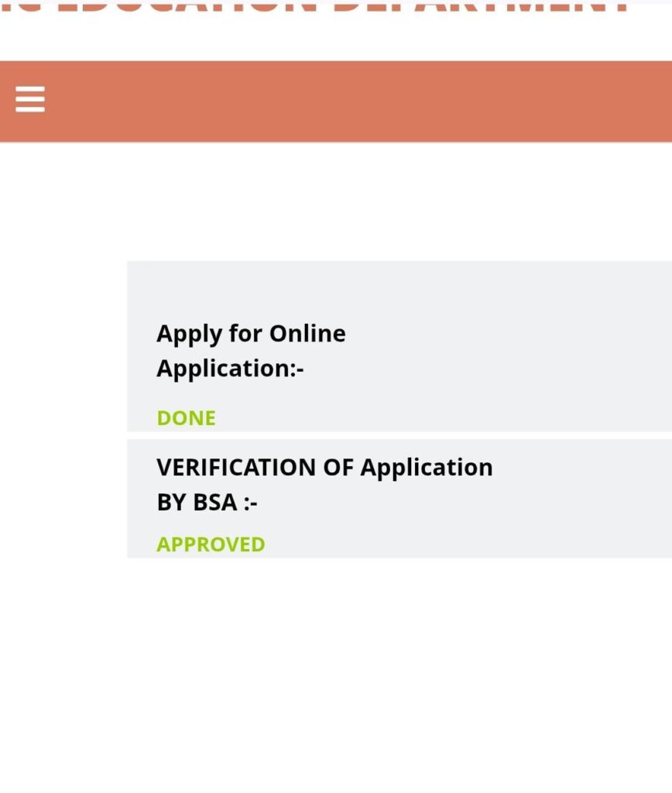Click the green APPROVED status
The width and height of the screenshot is (672, 793).
[x=211, y=544]
